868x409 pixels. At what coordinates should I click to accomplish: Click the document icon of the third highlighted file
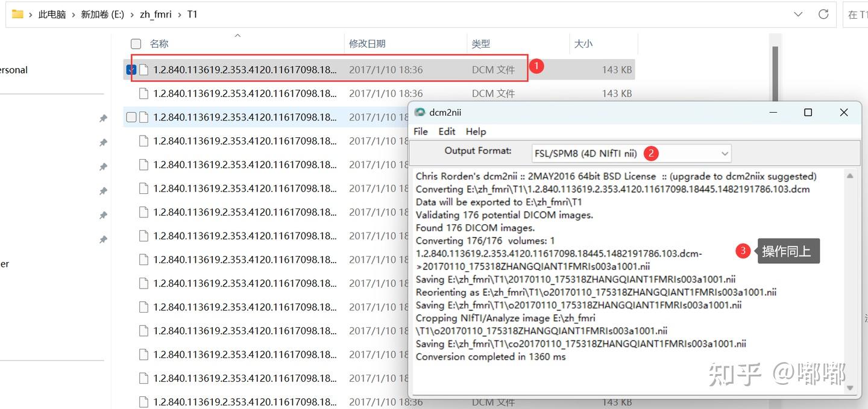point(143,117)
